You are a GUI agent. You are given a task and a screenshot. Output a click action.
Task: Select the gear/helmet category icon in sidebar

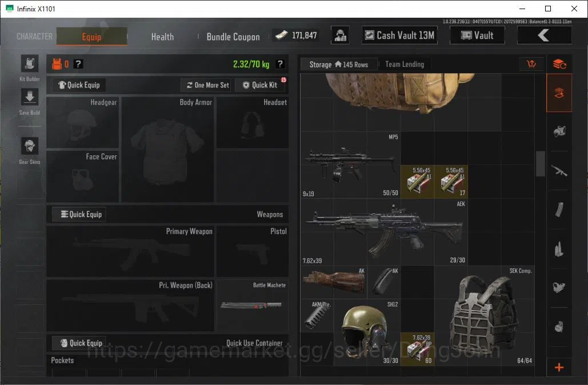559,131
